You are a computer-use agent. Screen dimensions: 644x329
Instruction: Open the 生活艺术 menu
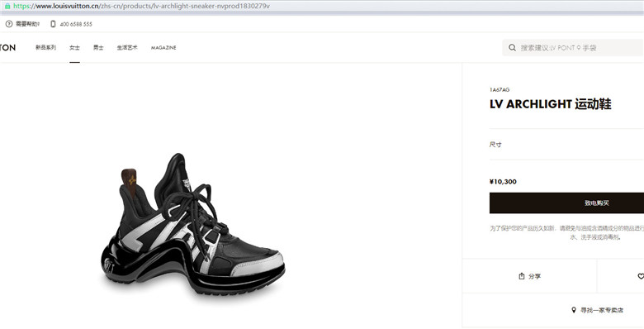pos(127,48)
